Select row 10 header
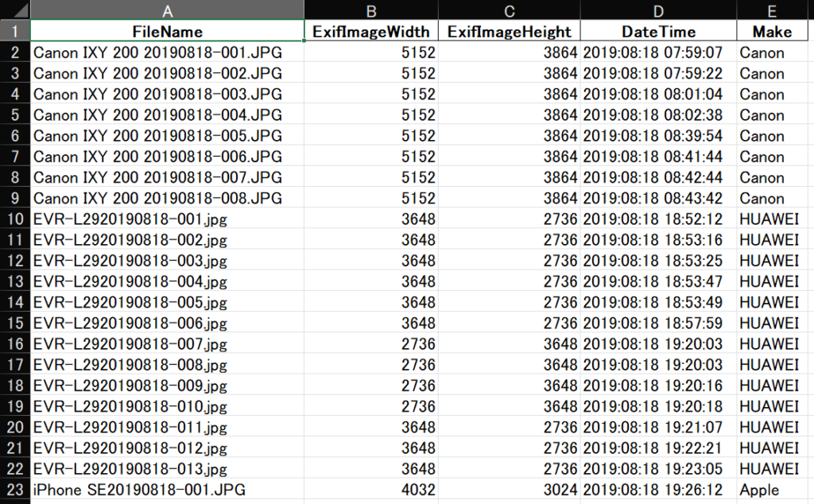 [x=15, y=219]
